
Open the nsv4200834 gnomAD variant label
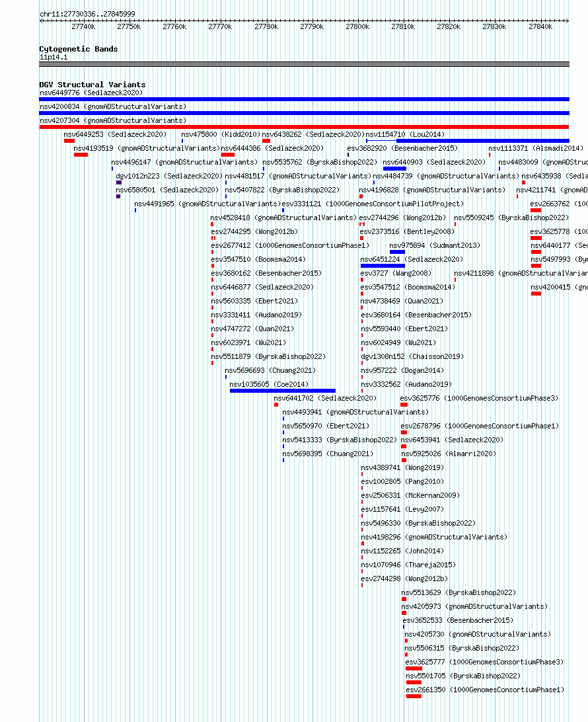pyautogui.click(x=113, y=106)
